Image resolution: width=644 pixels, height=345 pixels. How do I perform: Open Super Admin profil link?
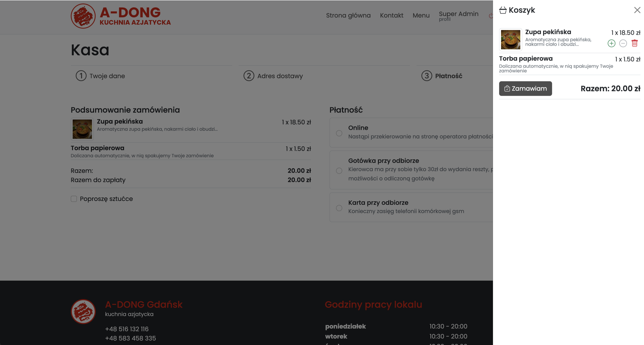[x=458, y=16]
